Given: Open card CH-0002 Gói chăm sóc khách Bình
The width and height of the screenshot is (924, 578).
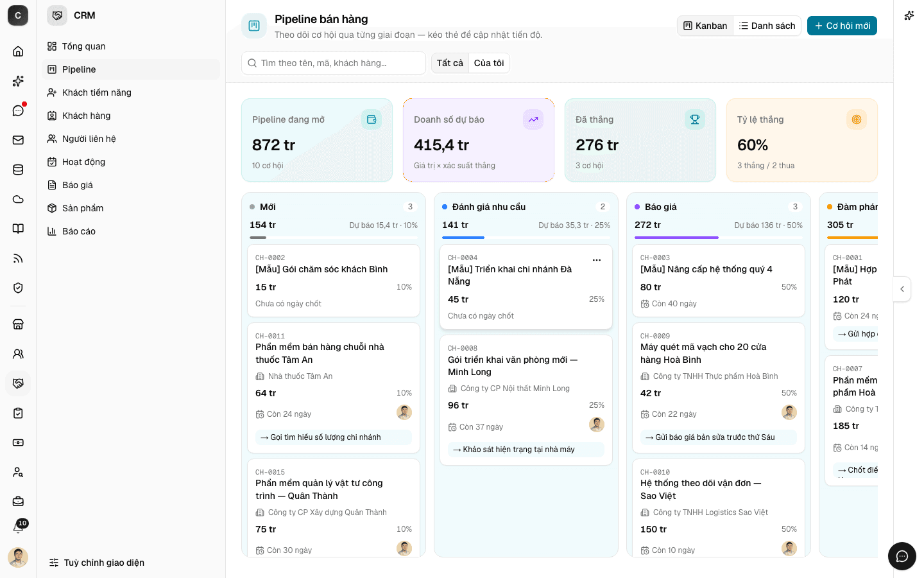Looking at the screenshot, I should click(x=334, y=281).
